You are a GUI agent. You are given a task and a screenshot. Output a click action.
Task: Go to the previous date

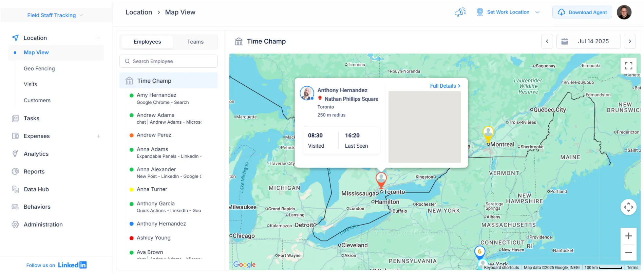547,41
